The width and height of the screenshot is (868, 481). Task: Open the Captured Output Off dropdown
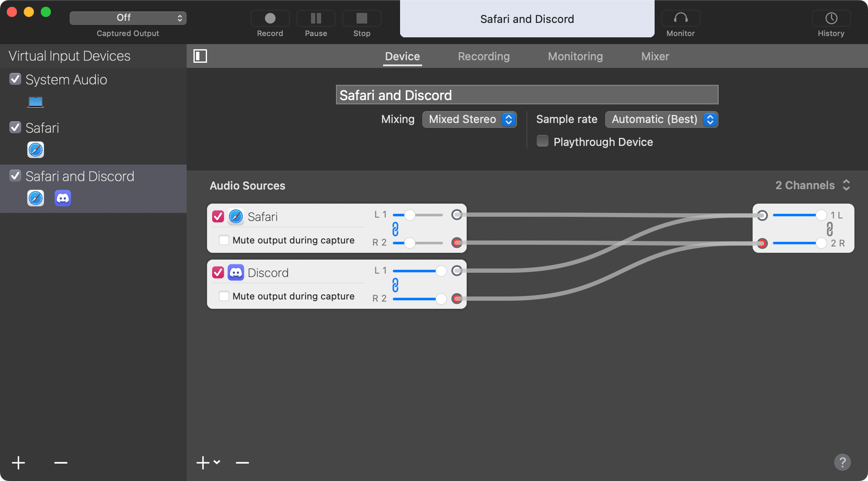point(128,18)
